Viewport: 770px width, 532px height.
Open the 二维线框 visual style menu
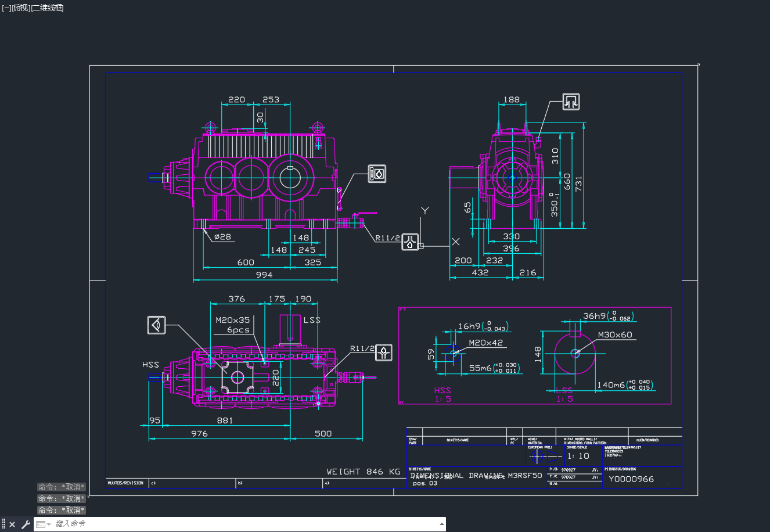(x=47, y=8)
